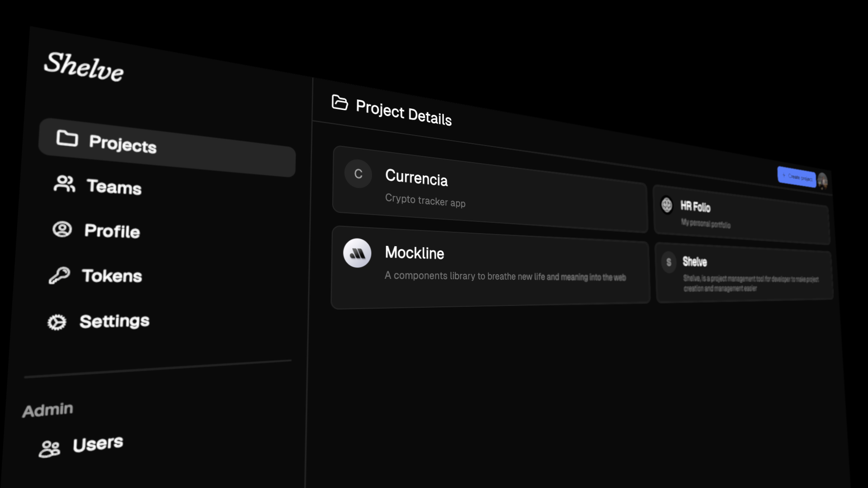868x488 pixels.
Task: Click the Tokens key icon
Action: click(x=59, y=275)
